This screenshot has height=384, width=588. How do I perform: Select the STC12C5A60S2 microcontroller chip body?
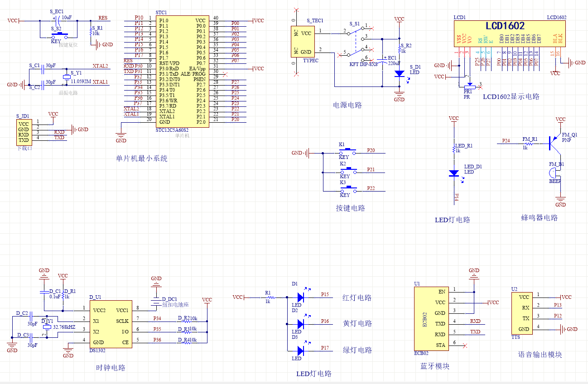[x=183, y=71]
